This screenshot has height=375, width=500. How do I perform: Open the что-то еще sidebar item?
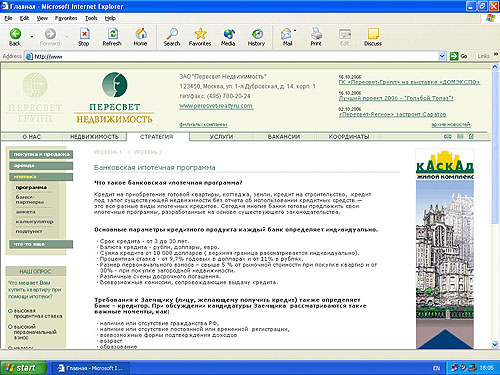pyautogui.click(x=41, y=244)
